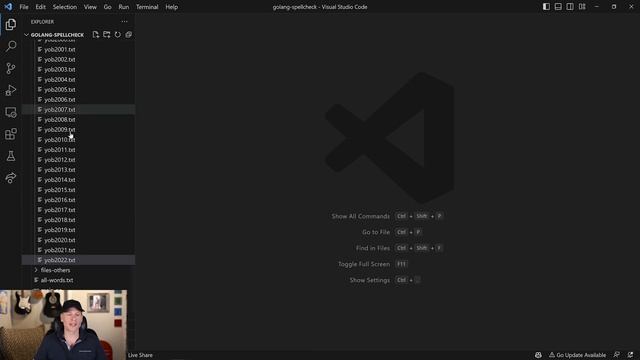Select yob2022.txt at bottom of list
Screen dimensions: 640x360
(78, 260)
